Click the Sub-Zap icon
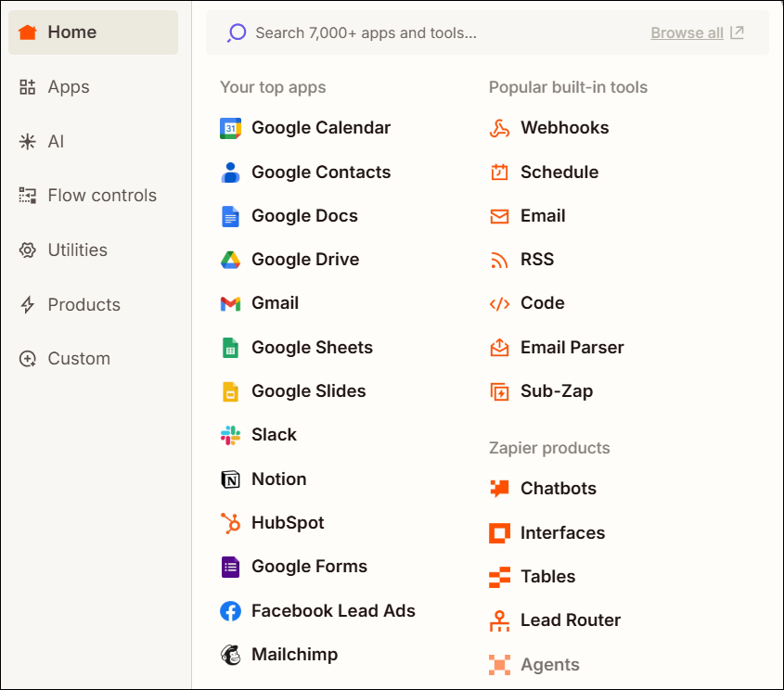Image resolution: width=784 pixels, height=690 pixels. click(499, 391)
